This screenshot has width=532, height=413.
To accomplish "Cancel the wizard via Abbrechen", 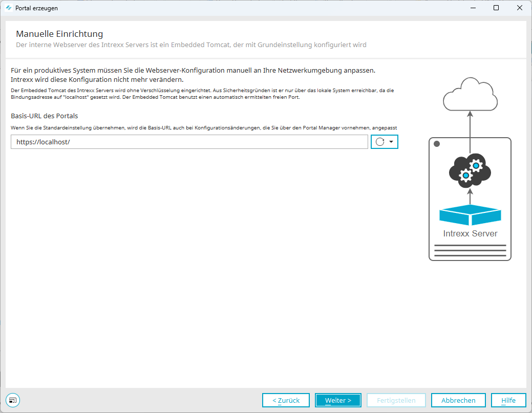I will coord(458,400).
